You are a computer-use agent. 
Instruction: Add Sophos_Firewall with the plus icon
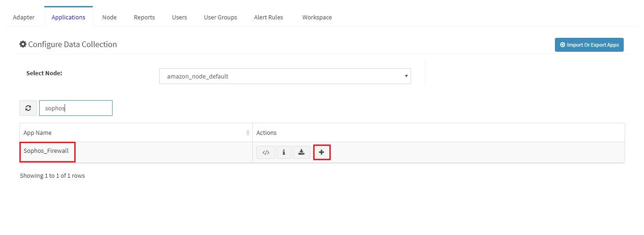click(322, 152)
